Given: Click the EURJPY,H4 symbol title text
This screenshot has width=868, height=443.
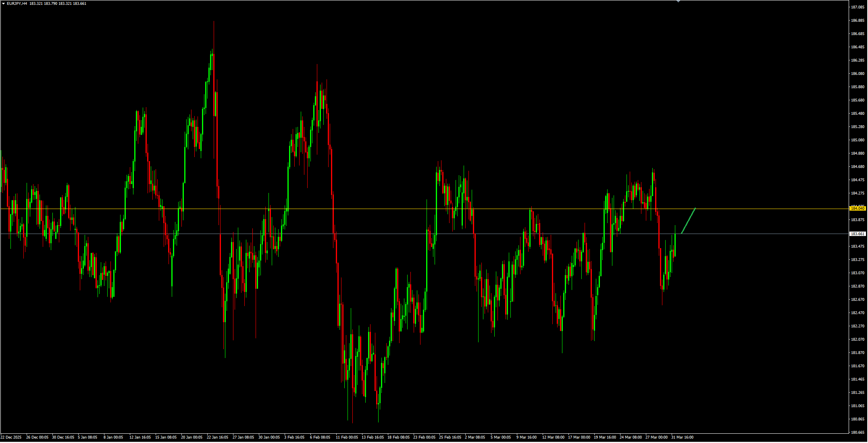Looking at the screenshot, I should (x=17, y=4).
